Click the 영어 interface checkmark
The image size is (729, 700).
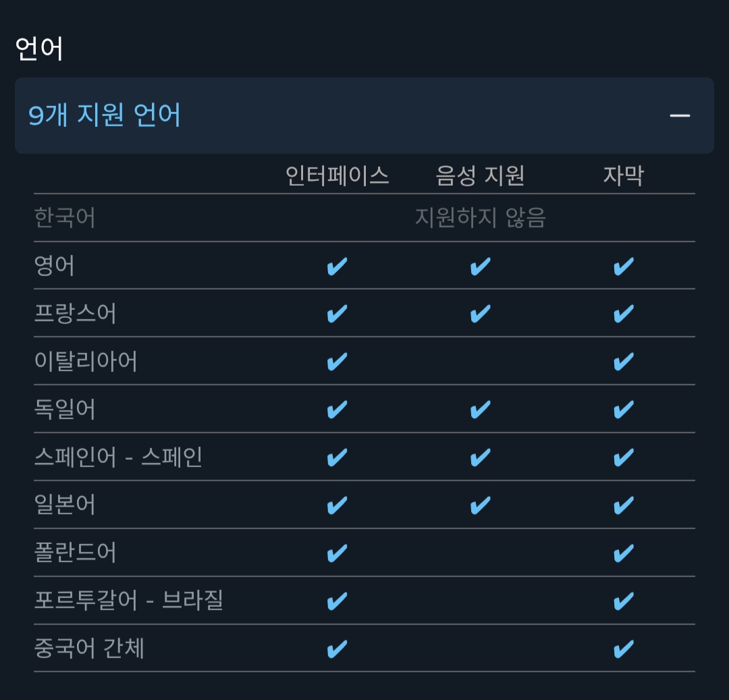point(337,267)
